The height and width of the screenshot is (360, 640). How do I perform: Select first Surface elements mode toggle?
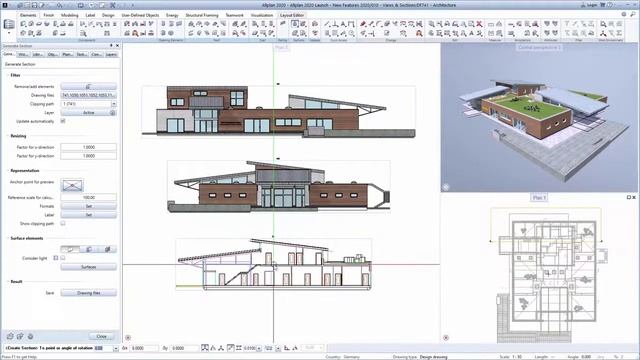coord(70,249)
